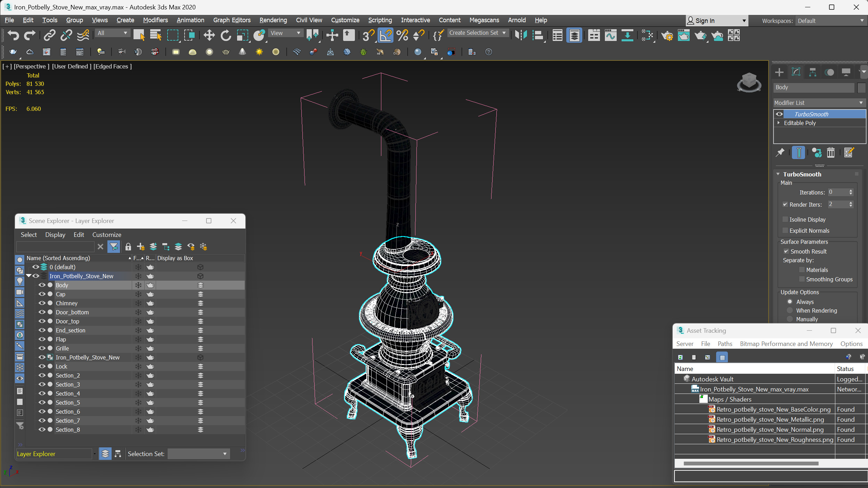Open the Display menu in Scene Explorer
Viewport: 868px width, 488px height.
55,235
